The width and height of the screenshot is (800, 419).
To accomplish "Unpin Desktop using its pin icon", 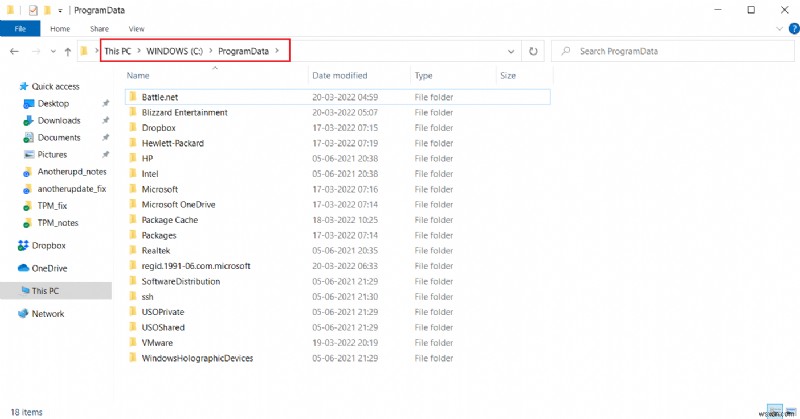I will (x=106, y=104).
